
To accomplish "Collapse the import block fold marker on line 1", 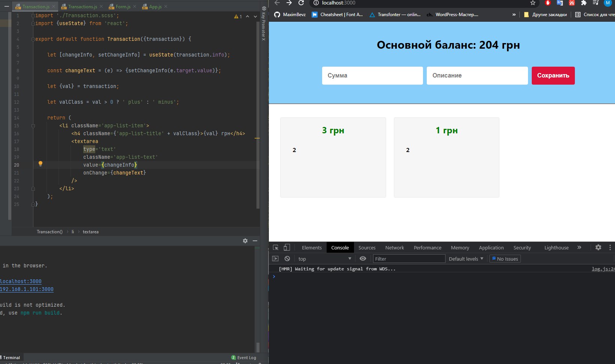I will [x=33, y=15].
